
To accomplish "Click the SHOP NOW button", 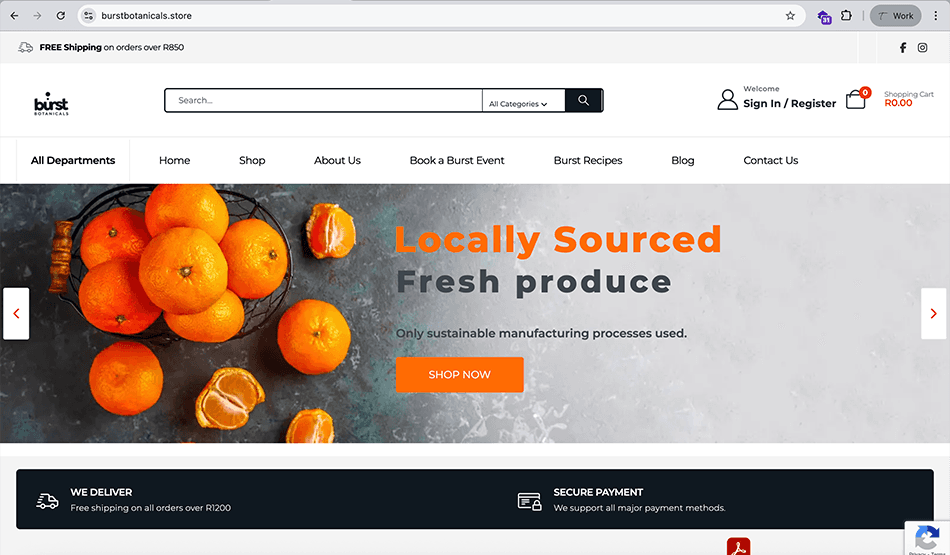I will tap(459, 374).
